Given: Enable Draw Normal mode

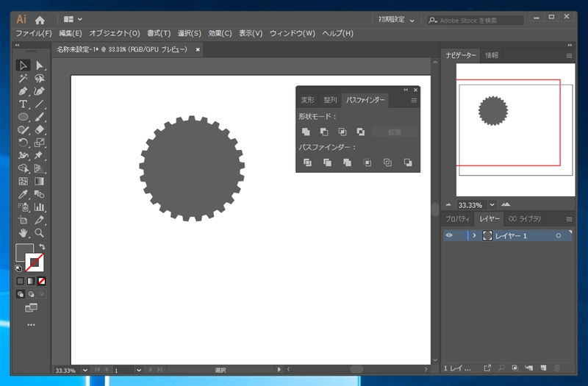Looking at the screenshot, I should click(21, 294).
